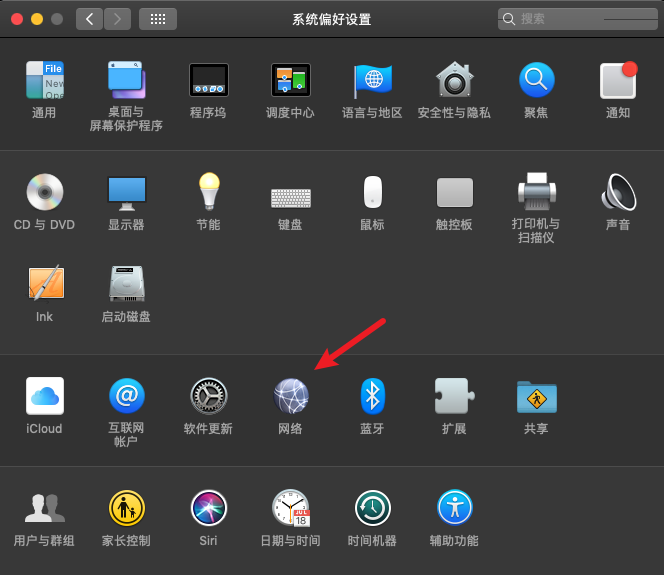Open 软件更新 software update pane
The height and width of the screenshot is (575, 664).
point(208,397)
